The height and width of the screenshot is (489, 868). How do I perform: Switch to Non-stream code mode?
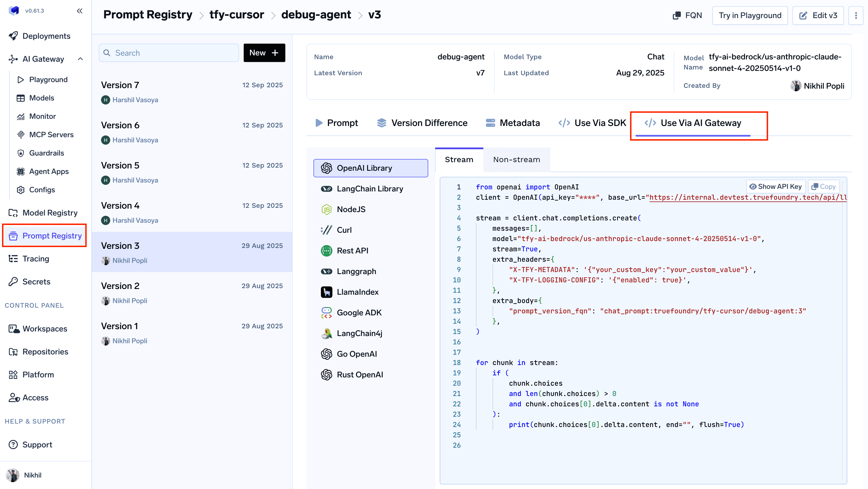(x=516, y=160)
